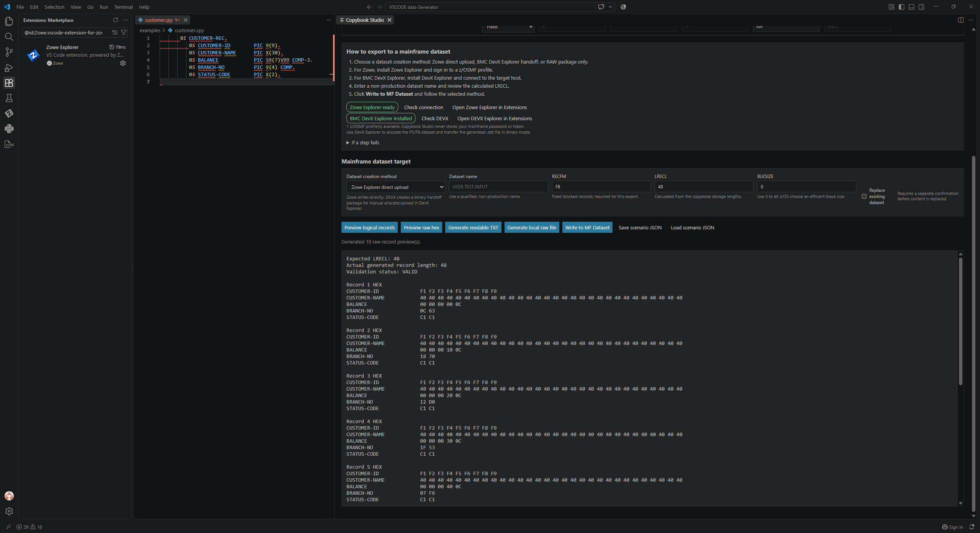The height and width of the screenshot is (533, 980).
Task: Open Run and Debug view icon
Action: coord(9,68)
